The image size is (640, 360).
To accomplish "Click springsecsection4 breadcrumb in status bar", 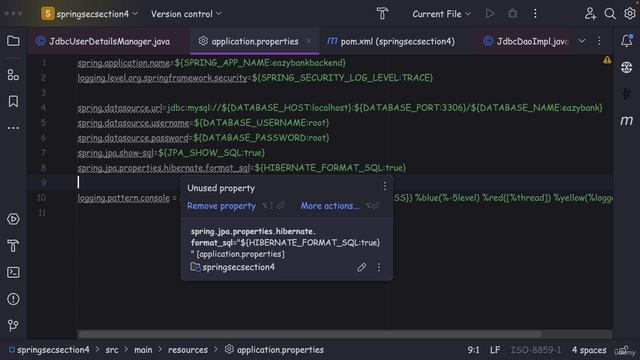I will [49, 350].
